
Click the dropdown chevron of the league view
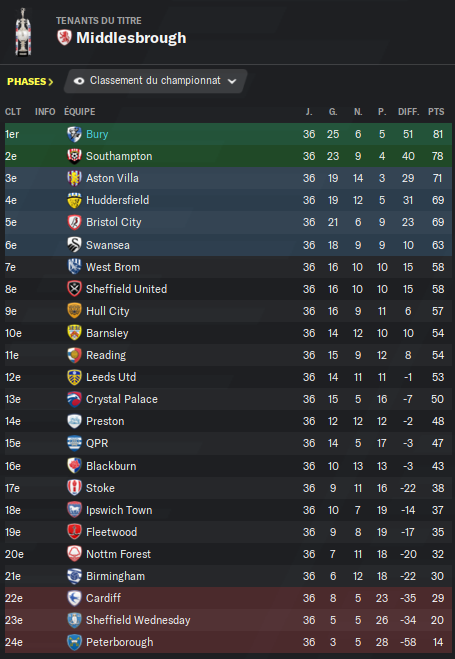232,82
